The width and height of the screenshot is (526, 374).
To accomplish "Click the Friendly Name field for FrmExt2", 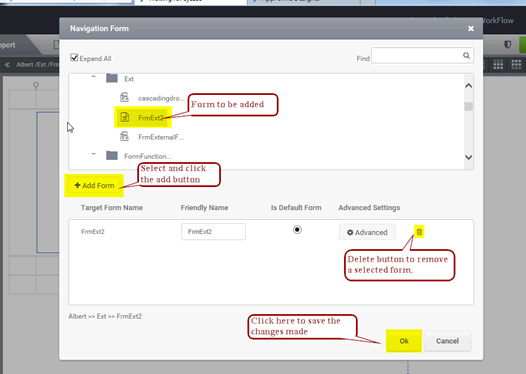I will point(213,232).
